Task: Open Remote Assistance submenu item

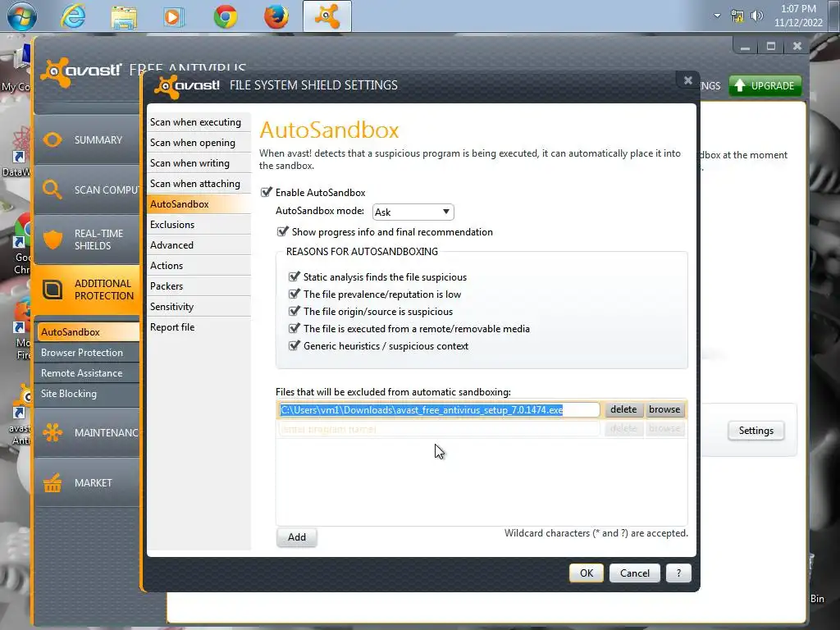Action: 88,373
